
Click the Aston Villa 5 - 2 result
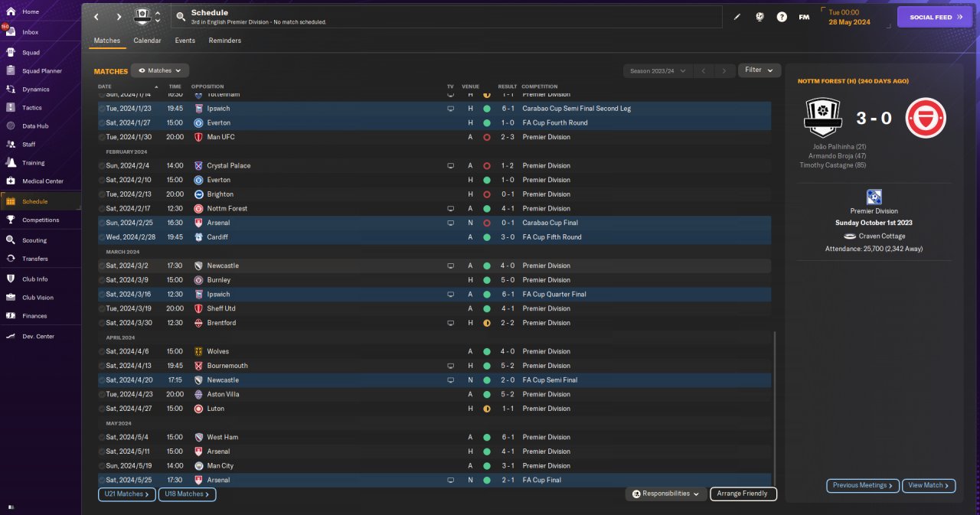[508, 394]
